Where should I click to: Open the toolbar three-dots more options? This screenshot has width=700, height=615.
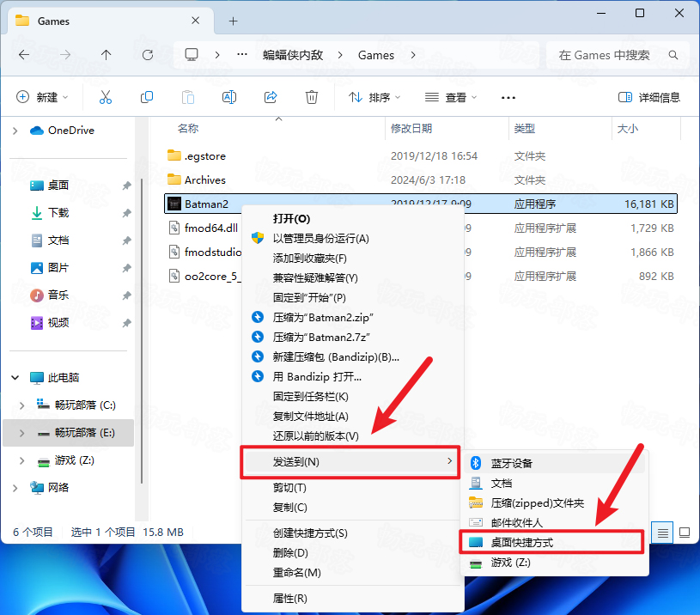(x=508, y=97)
